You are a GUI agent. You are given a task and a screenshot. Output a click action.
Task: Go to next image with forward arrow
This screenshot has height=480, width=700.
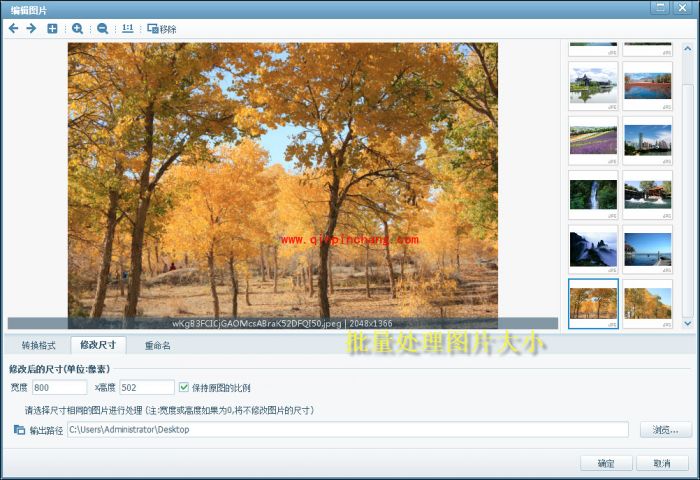(31, 29)
